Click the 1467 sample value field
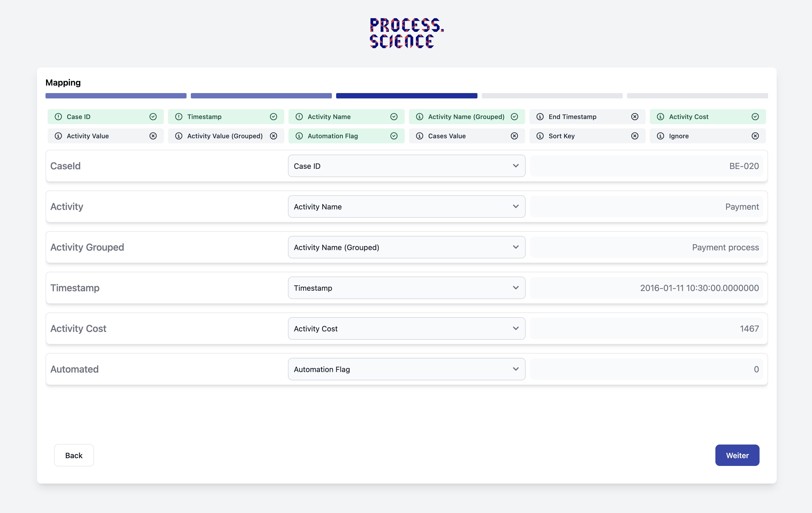812x513 pixels. tap(646, 328)
